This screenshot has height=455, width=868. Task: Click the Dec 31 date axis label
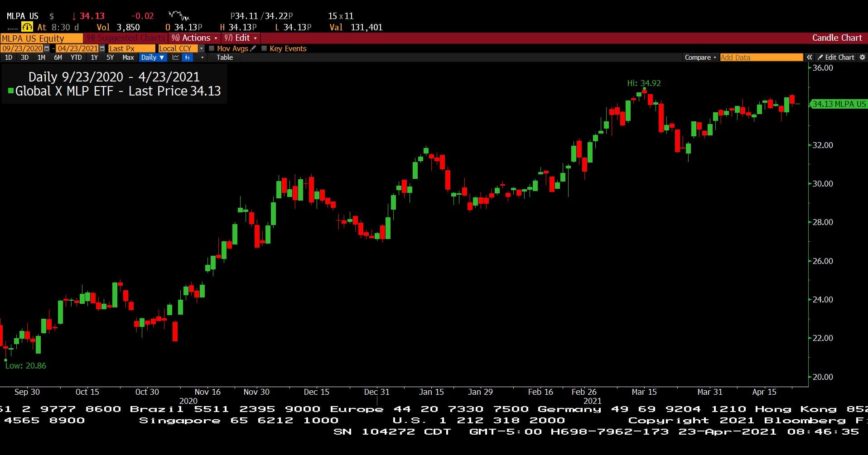[x=377, y=392]
